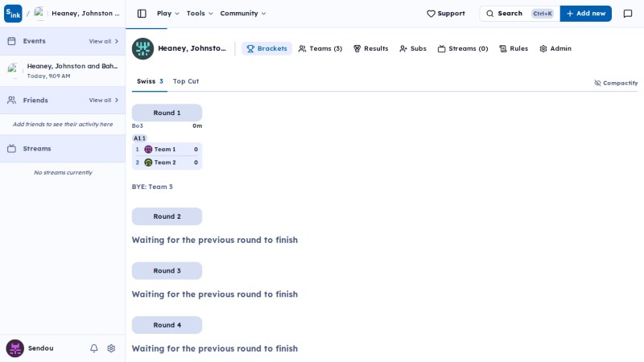
Task: Click BYE: Team 3 text
Action: [152, 187]
